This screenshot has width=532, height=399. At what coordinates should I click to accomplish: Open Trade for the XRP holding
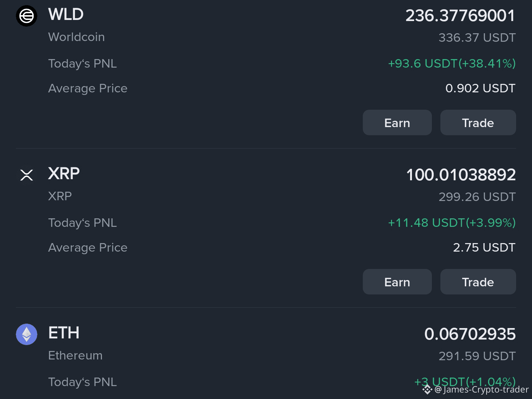(x=478, y=282)
